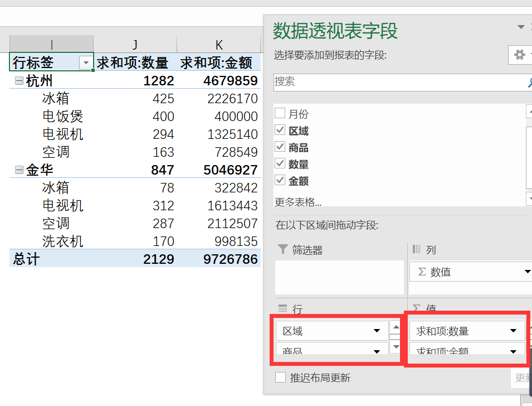This screenshot has width=532, height=406.
Task: Open the 行标签 filter dropdown
Action: pyautogui.click(x=86, y=62)
